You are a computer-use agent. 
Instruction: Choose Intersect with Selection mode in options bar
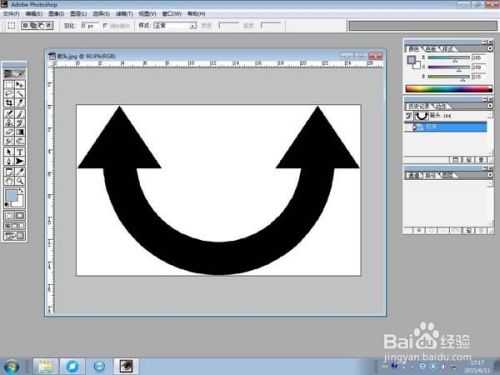coord(49,25)
